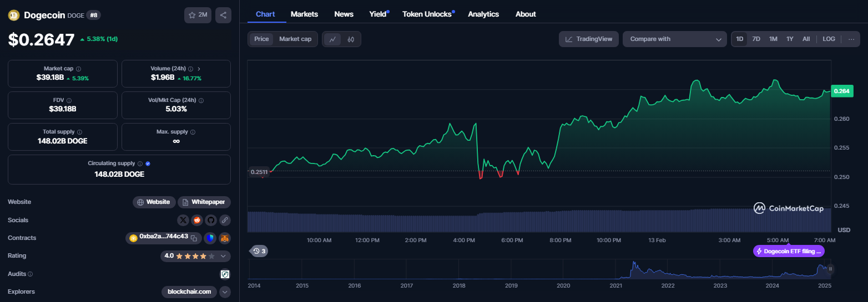
Task: Switch to line chart view
Action: tap(332, 39)
